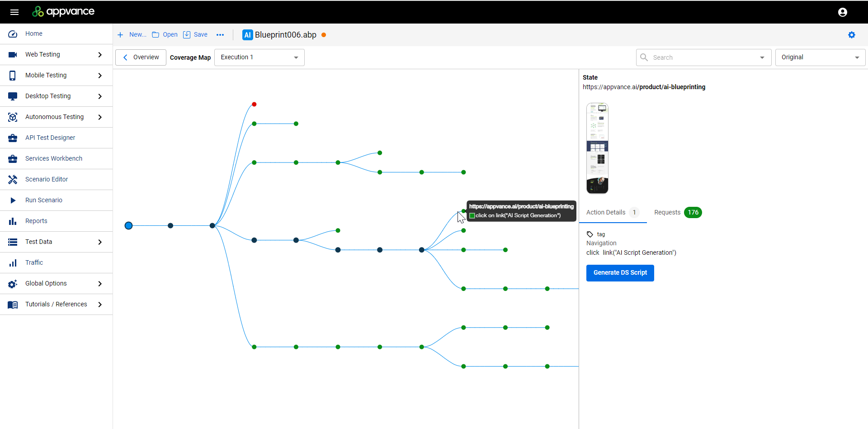868x429 pixels.
Task: Click the Web Testing camera icon
Action: click(13, 55)
